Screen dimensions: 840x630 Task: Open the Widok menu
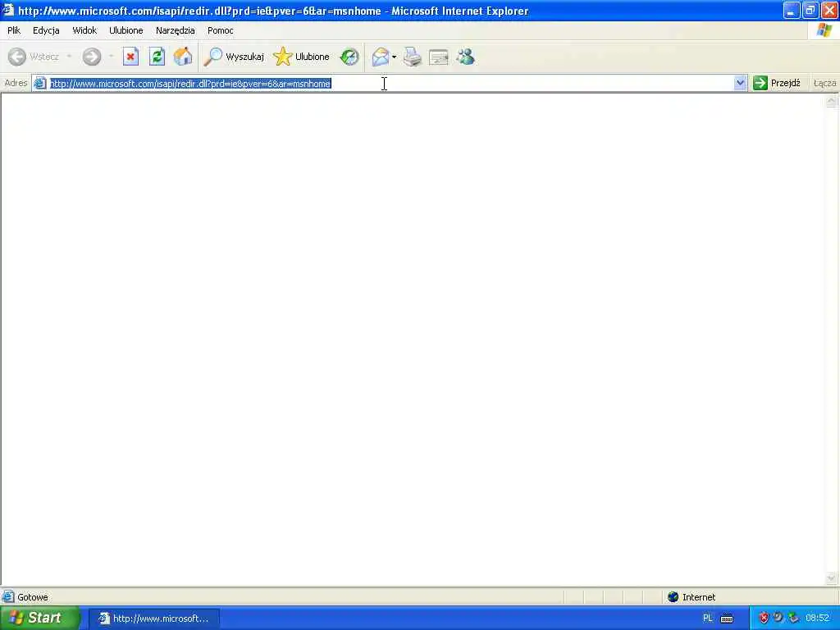pyautogui.click(x=84, y=30)
